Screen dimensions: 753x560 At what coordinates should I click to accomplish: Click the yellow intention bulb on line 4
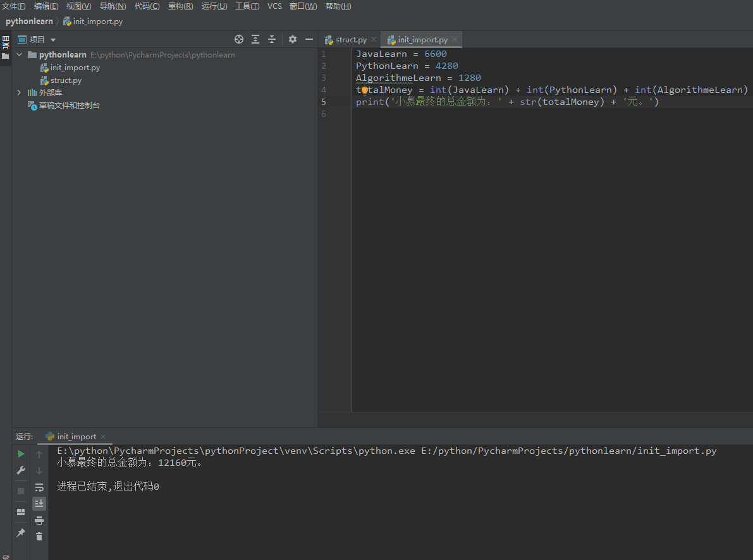click(x=365, y=90)
